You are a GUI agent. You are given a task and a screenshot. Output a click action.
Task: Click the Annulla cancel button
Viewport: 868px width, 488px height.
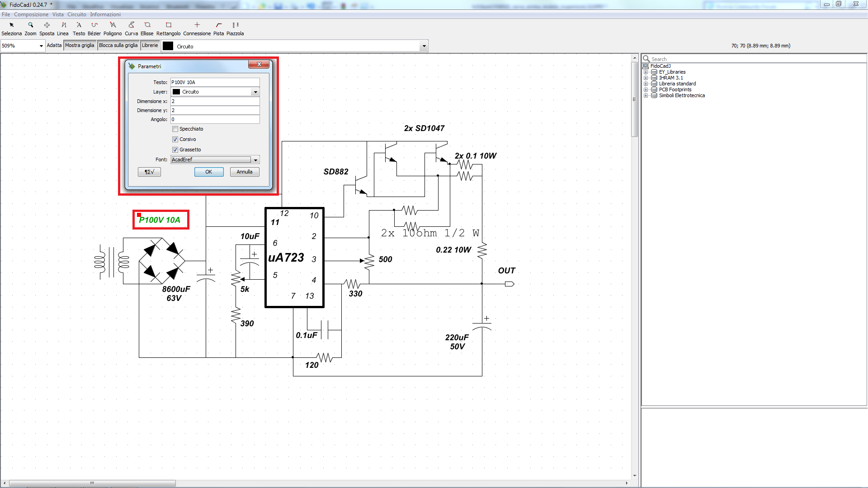tap(244, 172)
